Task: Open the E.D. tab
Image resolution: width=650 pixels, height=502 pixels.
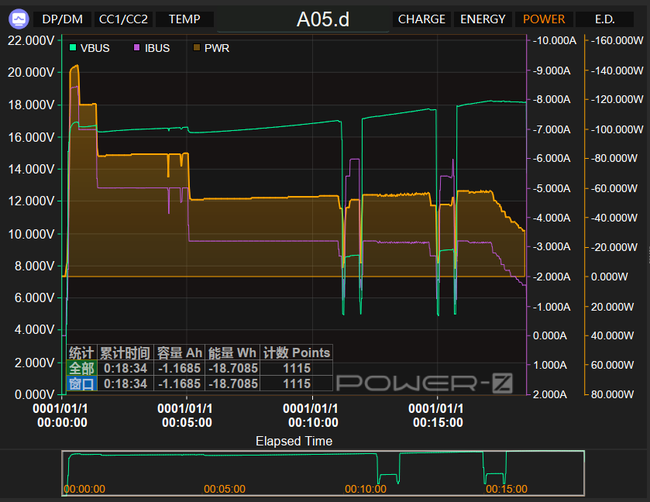Action: tap(605, 19)
